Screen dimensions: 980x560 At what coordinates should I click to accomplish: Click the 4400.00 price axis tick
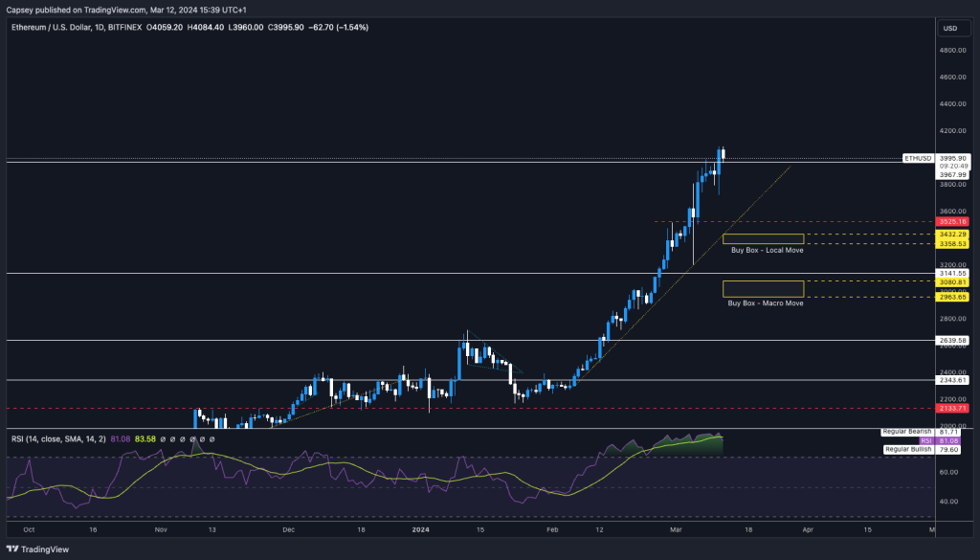[x=952, y=103]
